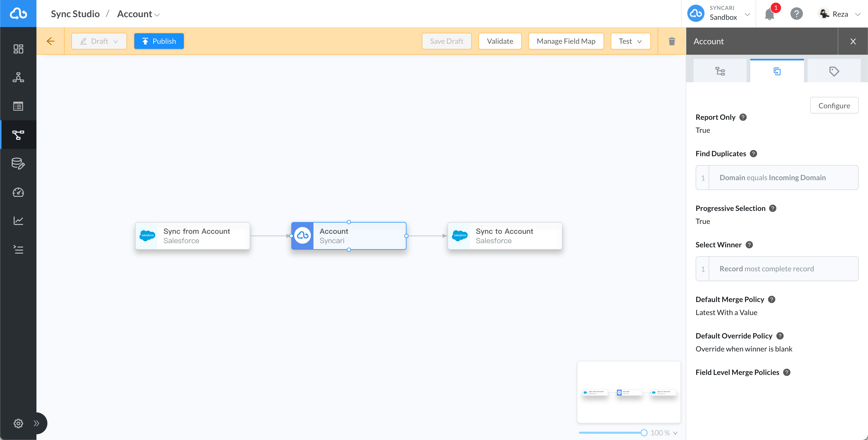Click the Save Draft button

(446, 41)
